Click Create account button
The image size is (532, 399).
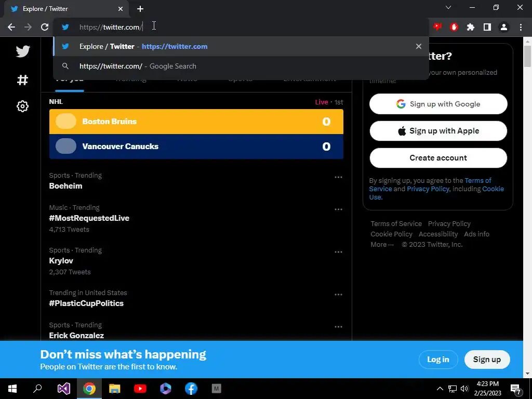438,158
